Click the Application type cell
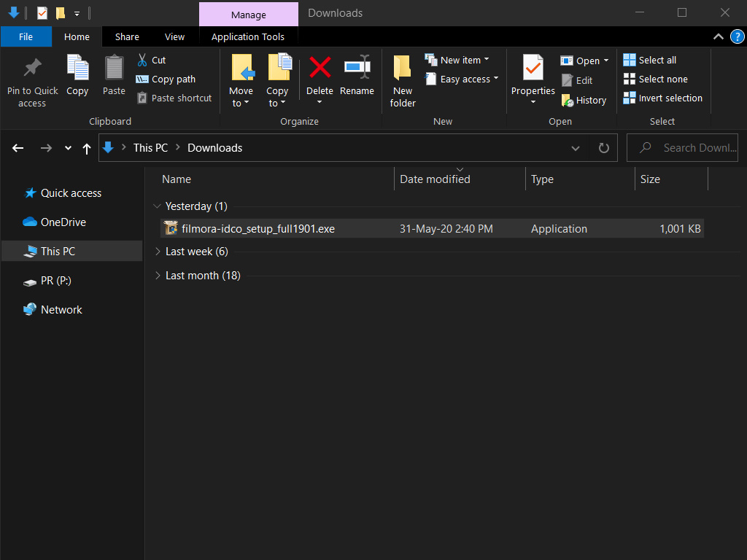Image resolution: width=747 pixels, height=560 pixels. coord(559,228)
